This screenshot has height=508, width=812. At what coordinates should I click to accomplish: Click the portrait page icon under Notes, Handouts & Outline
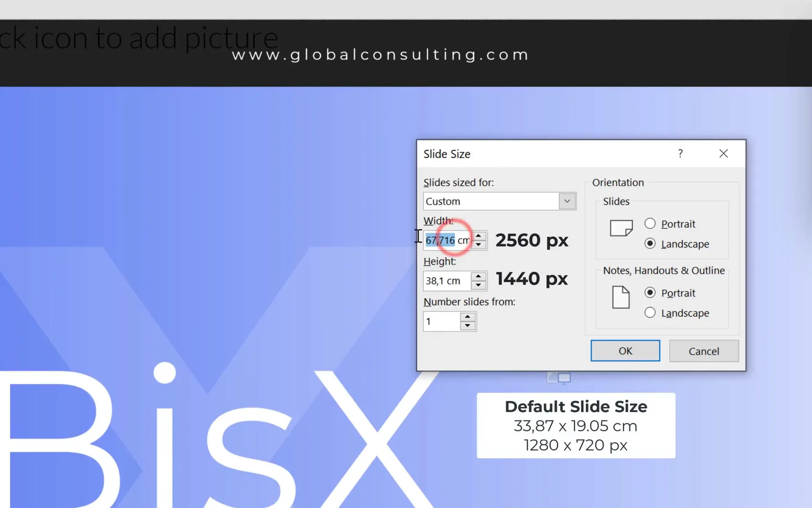pyautogui.click(x=621, y=297)
